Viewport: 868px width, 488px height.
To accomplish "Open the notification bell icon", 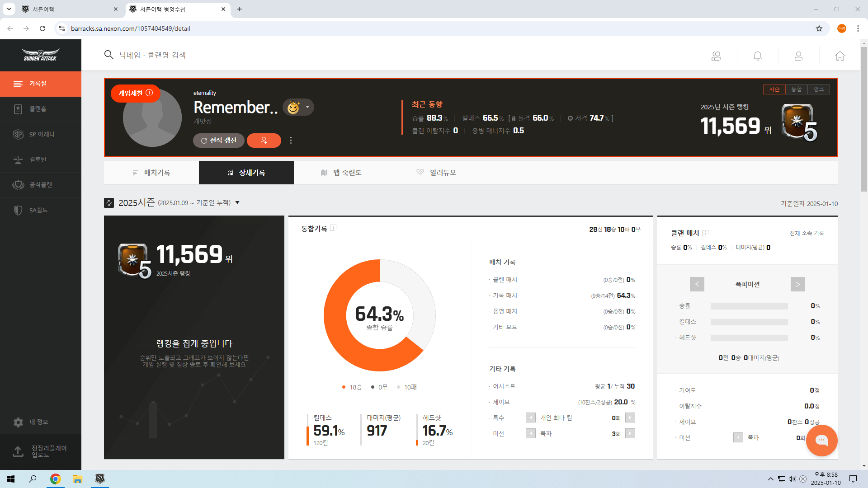I will pyautogui.click(x=758, y=56).
